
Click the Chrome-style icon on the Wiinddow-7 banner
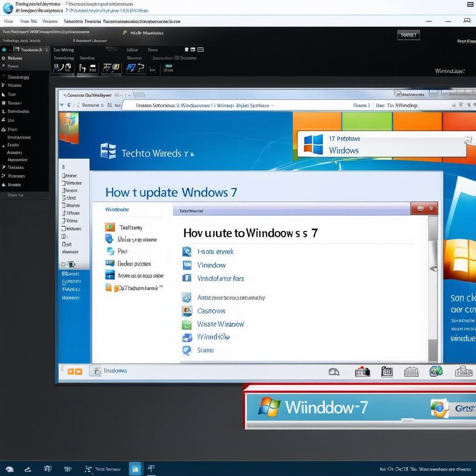tap(439, 408)
